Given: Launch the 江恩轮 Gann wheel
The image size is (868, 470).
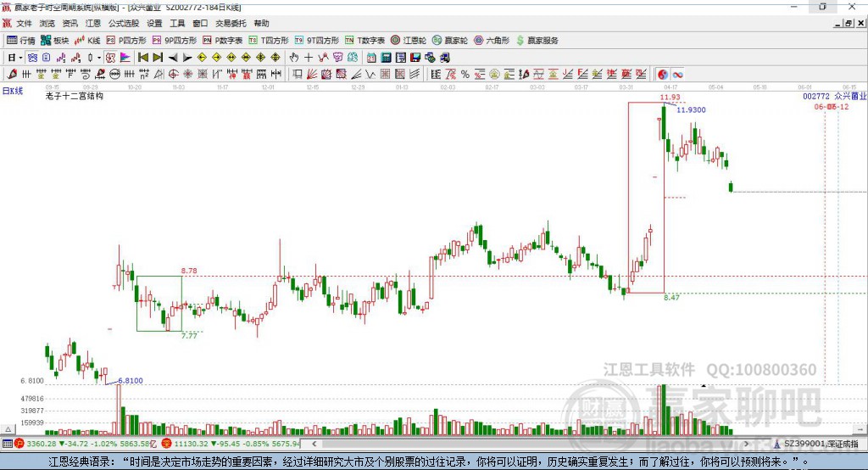Looking at the screenshot, I should [x=409, y=41].
